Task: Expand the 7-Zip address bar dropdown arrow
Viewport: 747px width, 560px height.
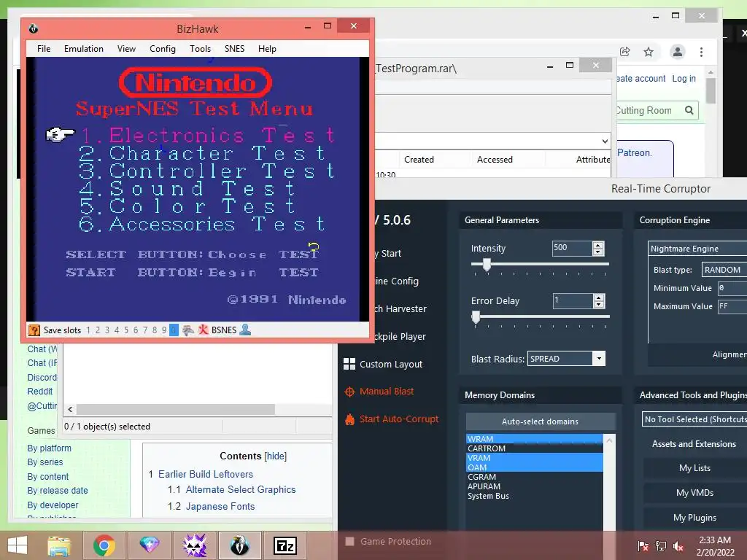Action: 605,141
